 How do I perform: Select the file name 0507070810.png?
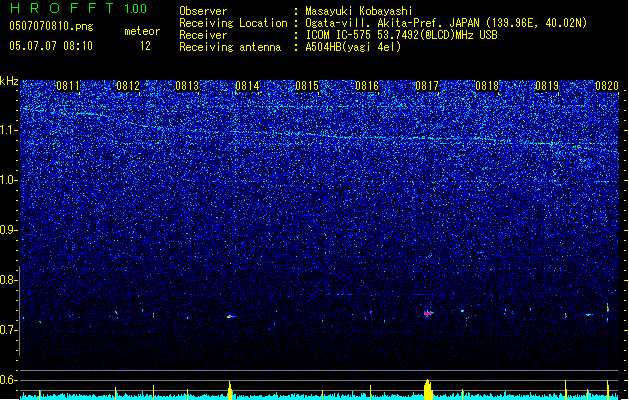51,26
